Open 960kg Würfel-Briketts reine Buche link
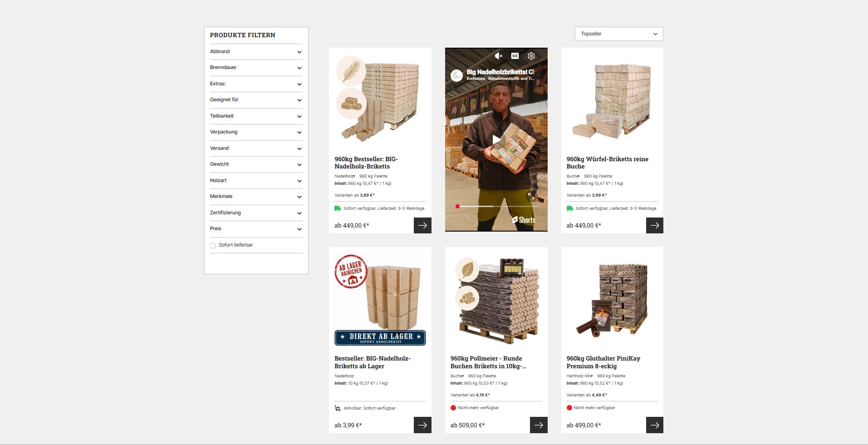This screenshot has width=868, height=445. [607, 163]
